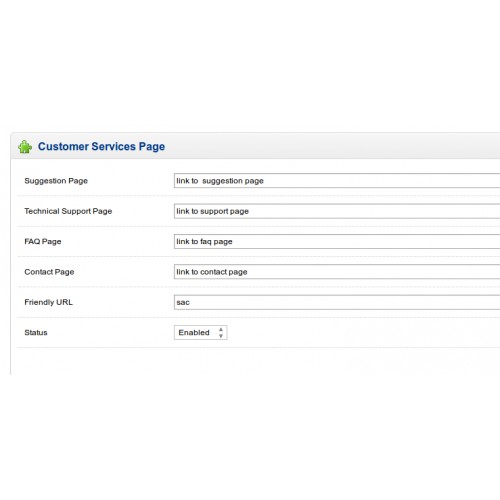
Task: Focus the Technical Support Page input field
Action: click(x=337, y=211)
